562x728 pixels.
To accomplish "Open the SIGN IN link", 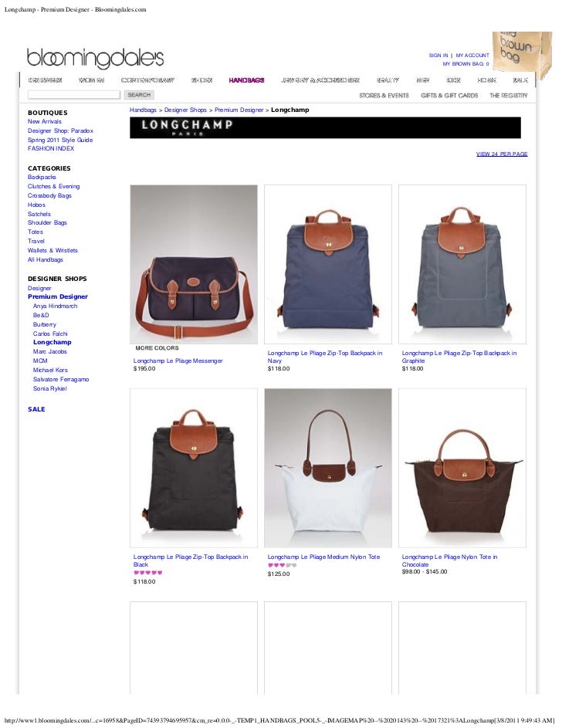I will (438, 56).
